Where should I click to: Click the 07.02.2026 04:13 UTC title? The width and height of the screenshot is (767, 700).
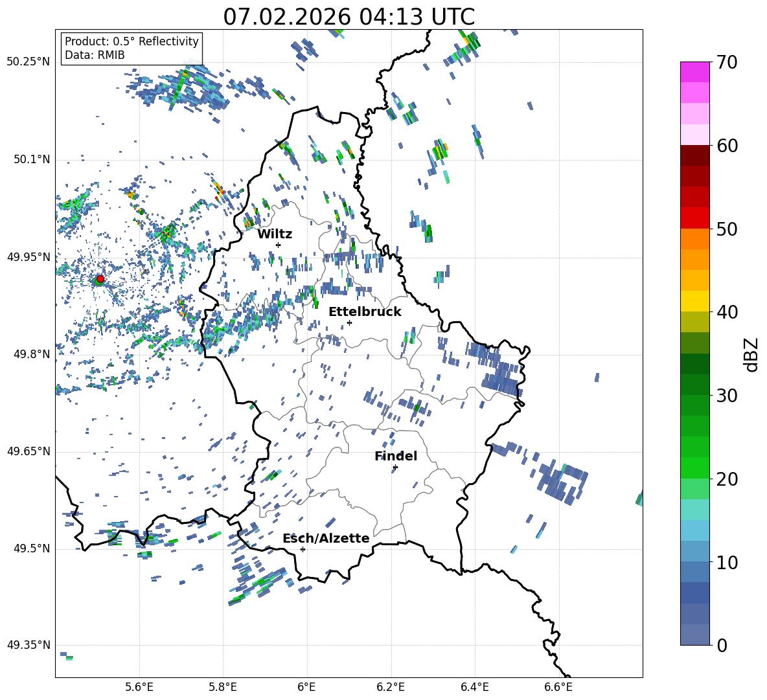point(349,17)
